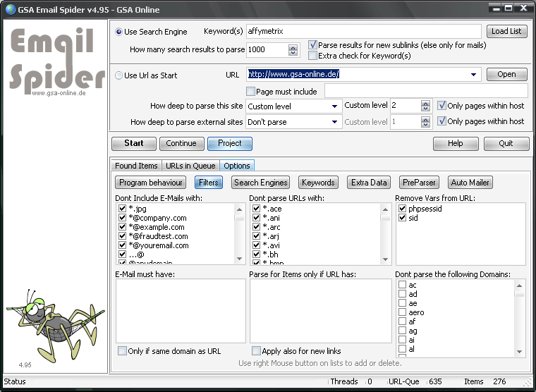Switch to the Found Items tab
The image size is (536, 392).
point(136,166)
